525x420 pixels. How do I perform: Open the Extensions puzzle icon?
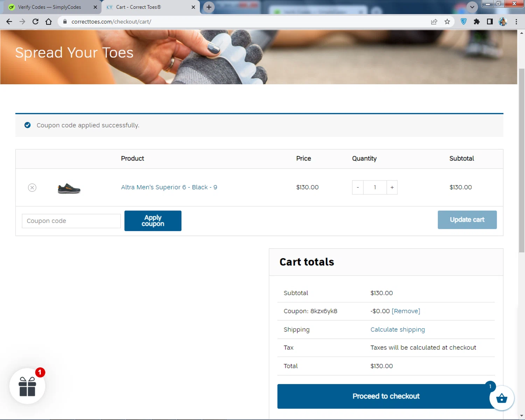477,22
